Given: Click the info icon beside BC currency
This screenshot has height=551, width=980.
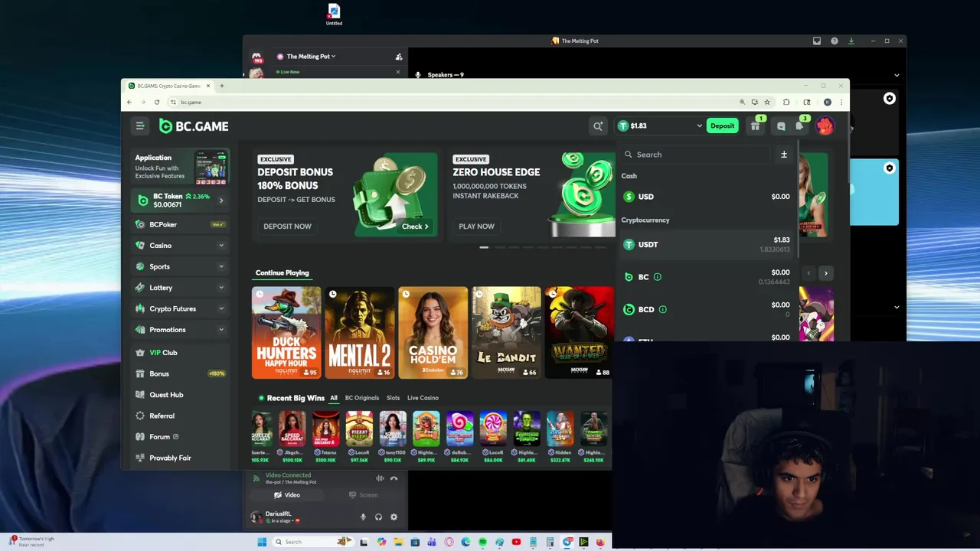Looking at the screenshot, I should [x=657, y=277].
